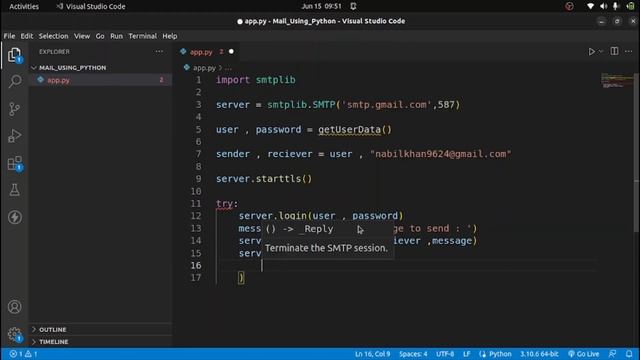The image size is (640, 360).
Task: Open errors and warnings indicator in status bar
Action: tap(24, 354)
